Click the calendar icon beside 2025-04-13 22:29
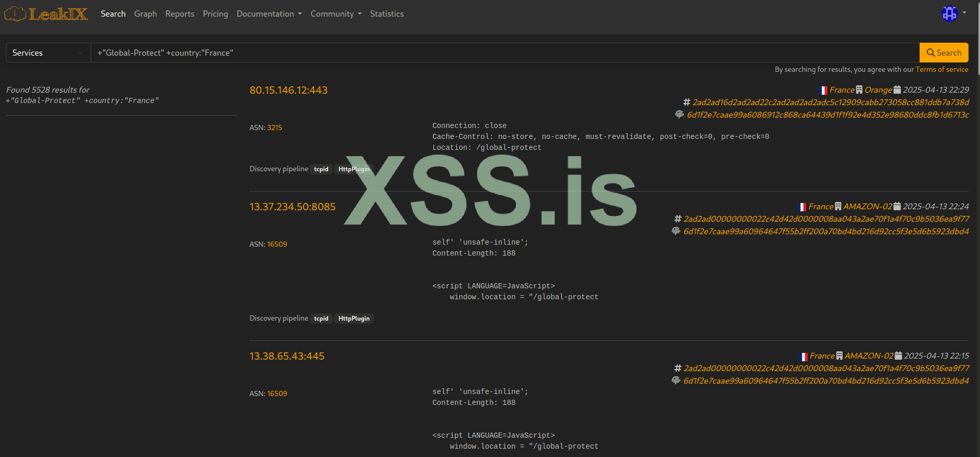This screenshot has height=457, width=980. (897, 90)
